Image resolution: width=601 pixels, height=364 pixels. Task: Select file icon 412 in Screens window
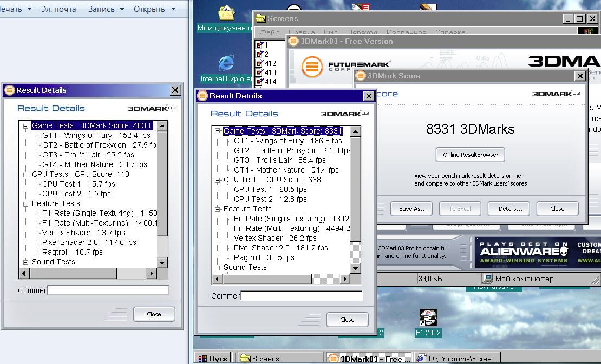point(260,63)
